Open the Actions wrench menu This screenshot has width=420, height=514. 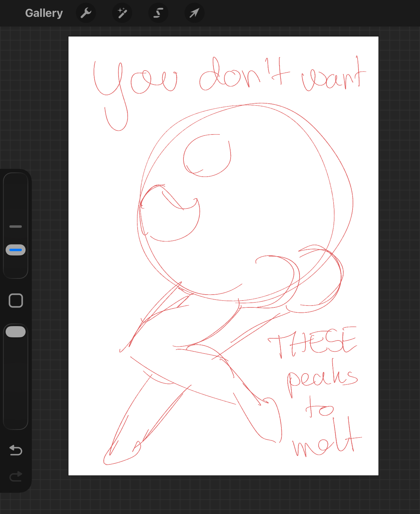(x=86, y=13)
